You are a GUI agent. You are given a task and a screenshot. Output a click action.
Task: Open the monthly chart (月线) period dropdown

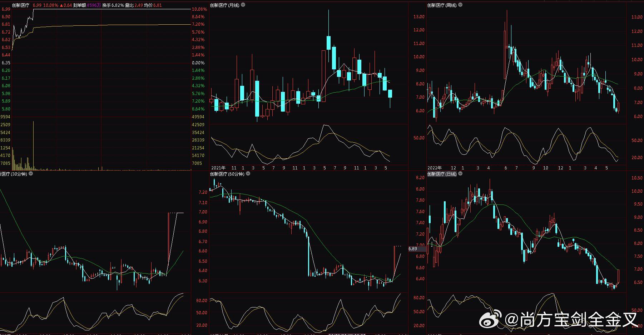(x=243, y=5)
